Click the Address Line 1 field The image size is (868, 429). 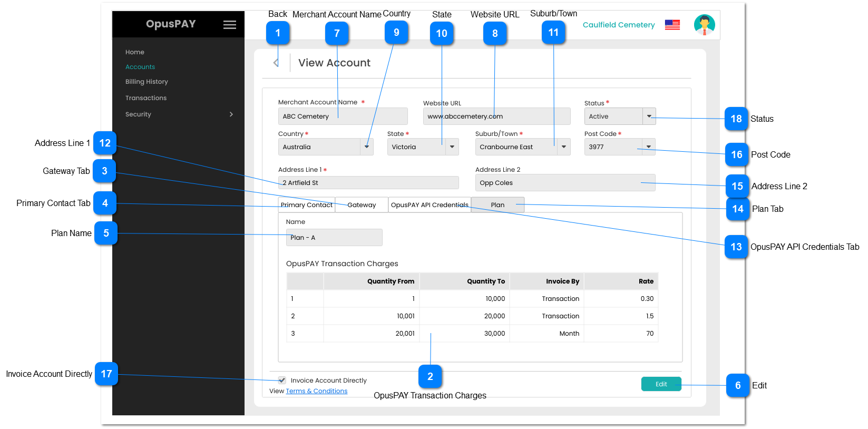coord(368,182)
